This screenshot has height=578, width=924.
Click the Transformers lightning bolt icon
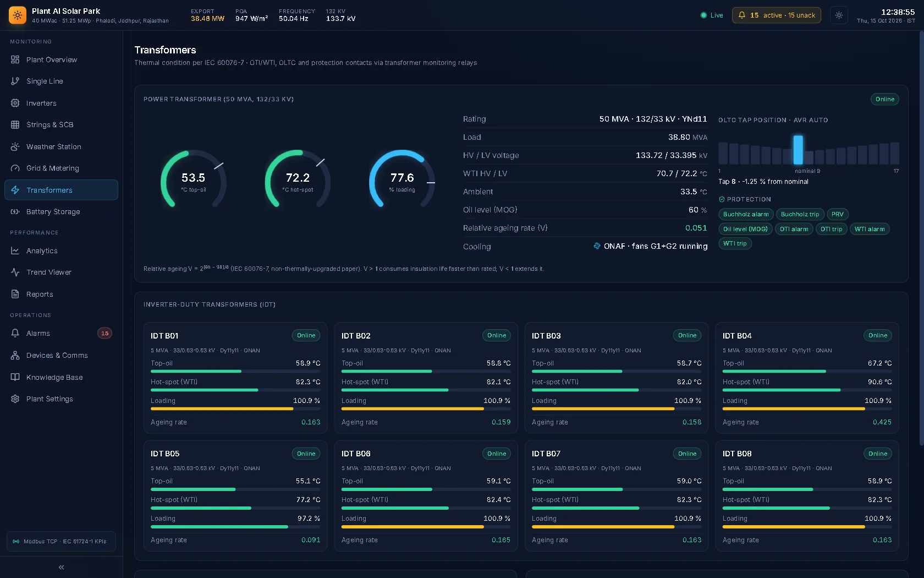(x=15, y=190)
